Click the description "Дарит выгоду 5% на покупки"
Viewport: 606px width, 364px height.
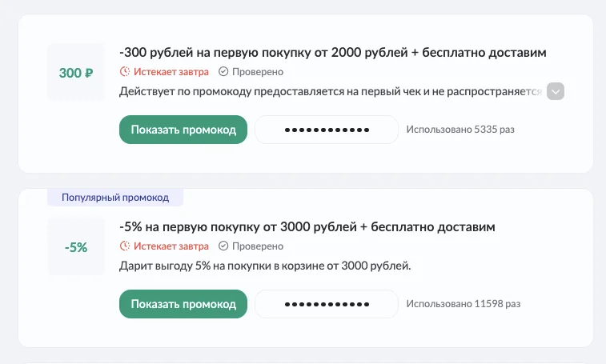coord(264,266)
